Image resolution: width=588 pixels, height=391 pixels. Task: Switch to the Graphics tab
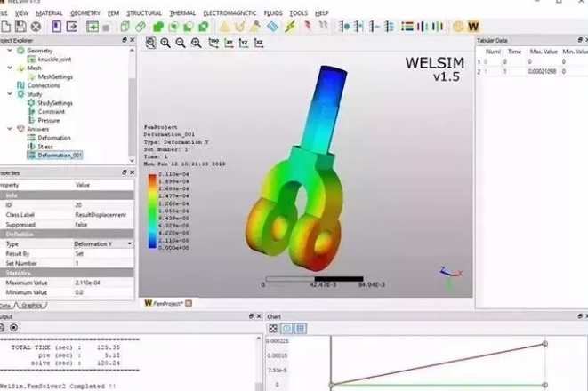(x=32, y=305)
